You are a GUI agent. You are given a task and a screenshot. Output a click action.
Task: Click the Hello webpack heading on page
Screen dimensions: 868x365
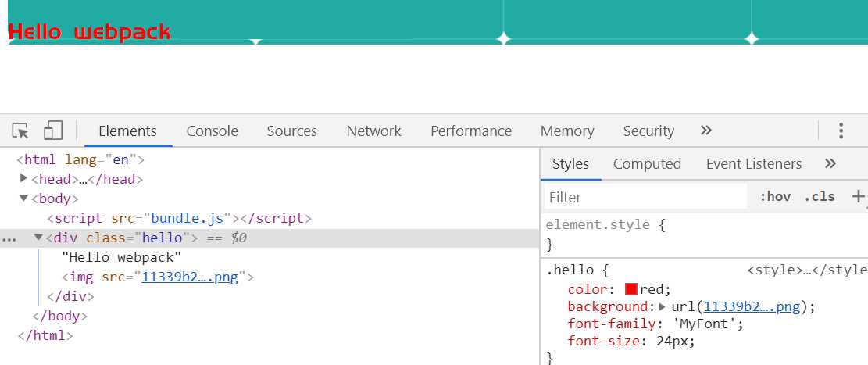90,31
